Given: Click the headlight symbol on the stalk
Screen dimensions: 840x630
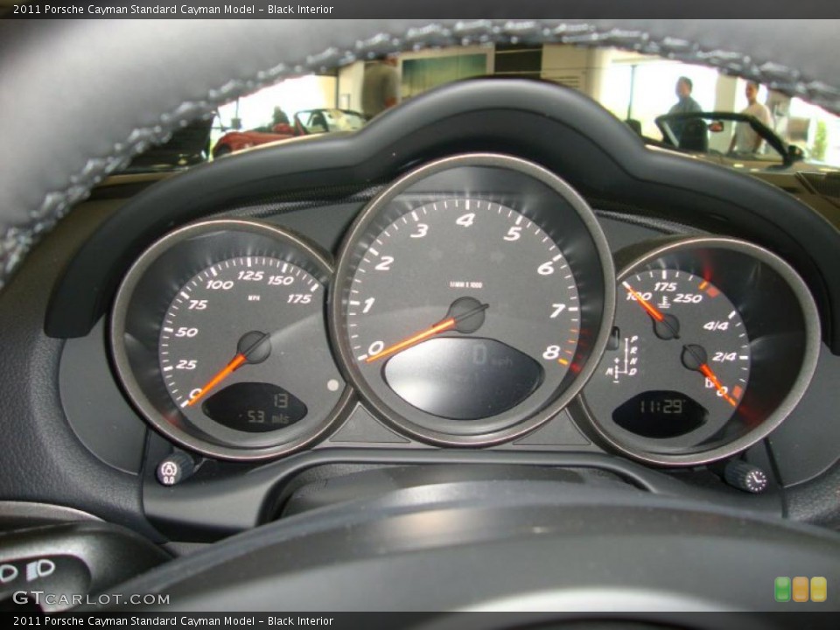Looking at the screenshot, I should point(41,570).
